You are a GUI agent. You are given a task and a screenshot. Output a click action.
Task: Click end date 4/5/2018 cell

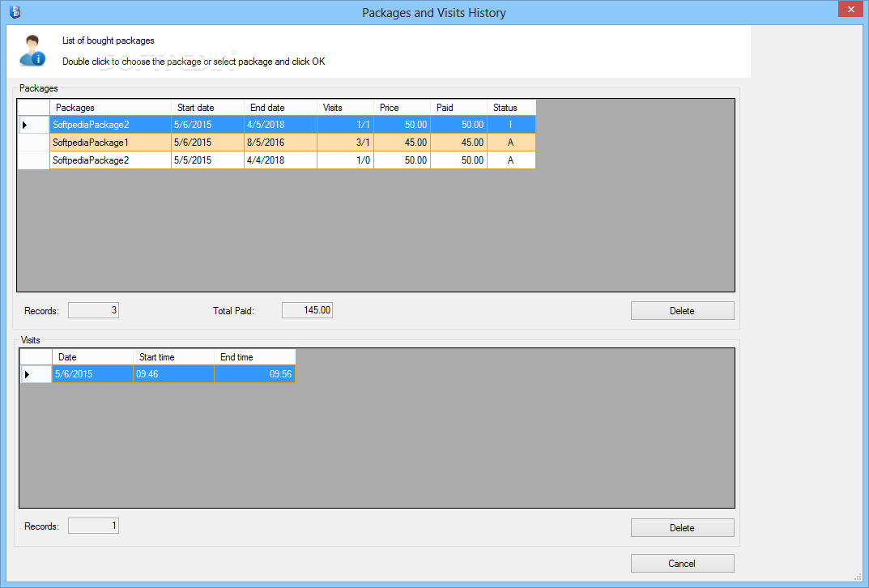(x=280, y=125)
